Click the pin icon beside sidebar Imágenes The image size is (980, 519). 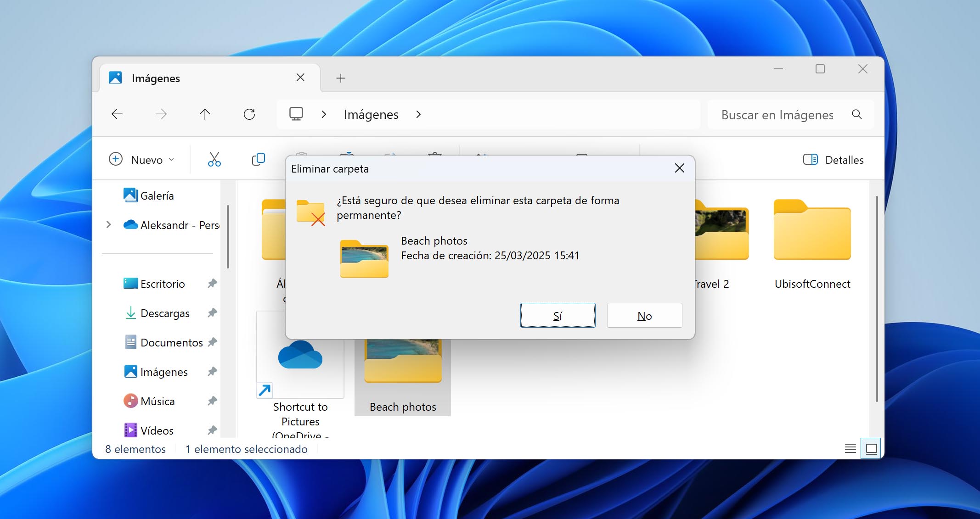tap(212, 372)
